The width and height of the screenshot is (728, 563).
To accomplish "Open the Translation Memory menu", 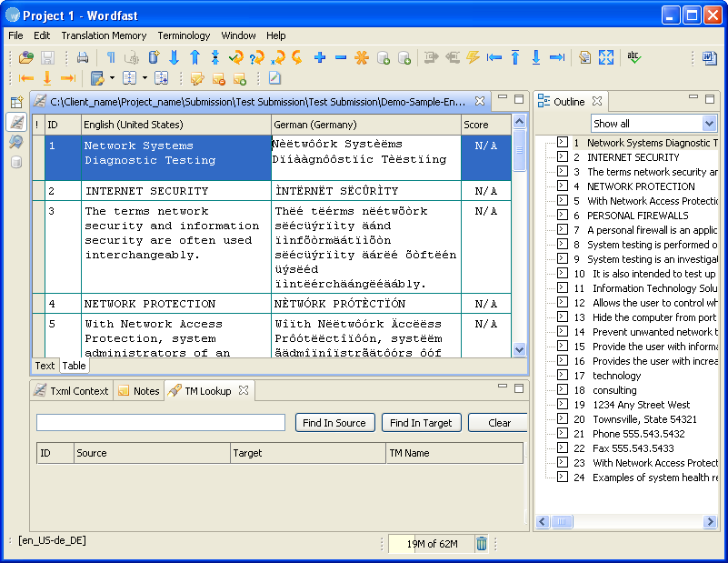I will pos(104,35).
